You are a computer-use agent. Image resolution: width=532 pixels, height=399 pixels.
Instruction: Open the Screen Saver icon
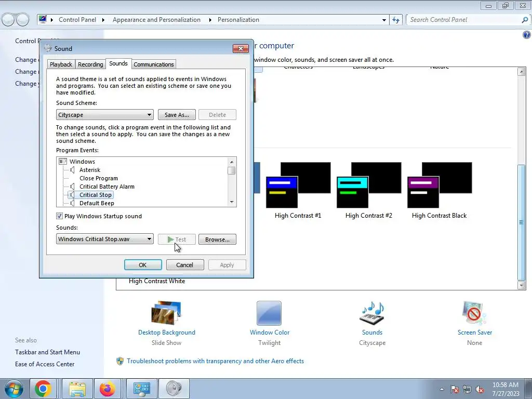click(x=474, y=313)
